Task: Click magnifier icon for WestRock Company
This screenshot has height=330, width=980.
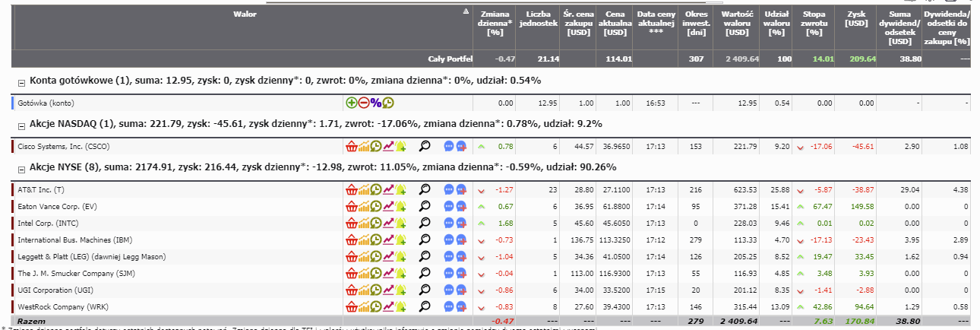Action: pyautogui.click(x=425, y=306)
